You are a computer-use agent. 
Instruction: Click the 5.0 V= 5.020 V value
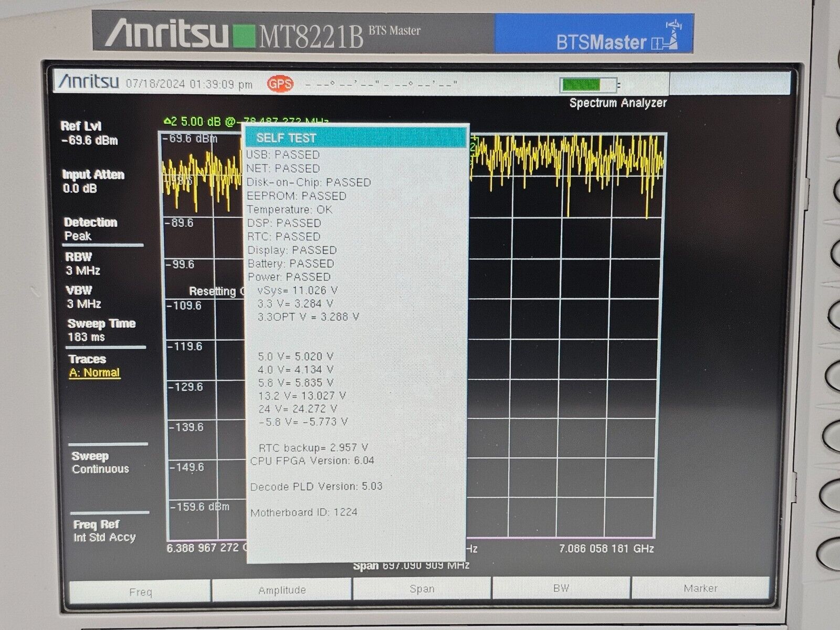click(296, 356)
